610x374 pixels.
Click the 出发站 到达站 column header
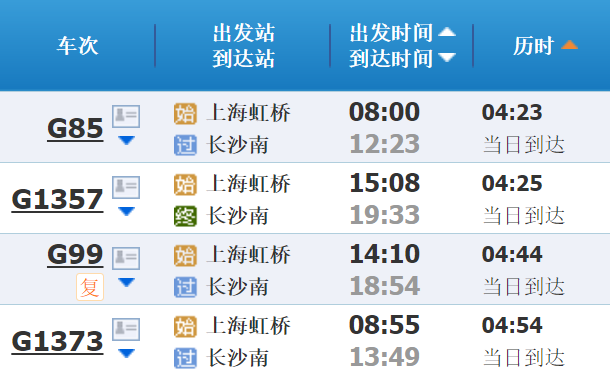click(x=244, y=46)
